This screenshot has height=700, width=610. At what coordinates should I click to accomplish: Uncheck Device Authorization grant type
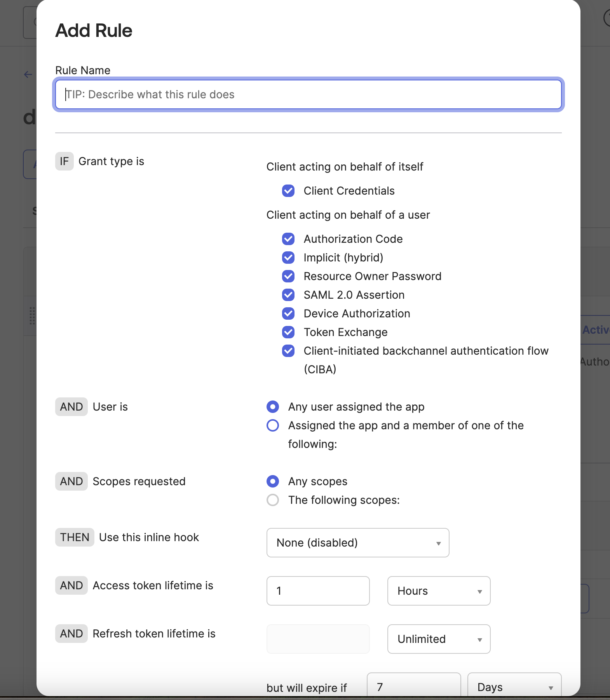click(x=288, y=313)
